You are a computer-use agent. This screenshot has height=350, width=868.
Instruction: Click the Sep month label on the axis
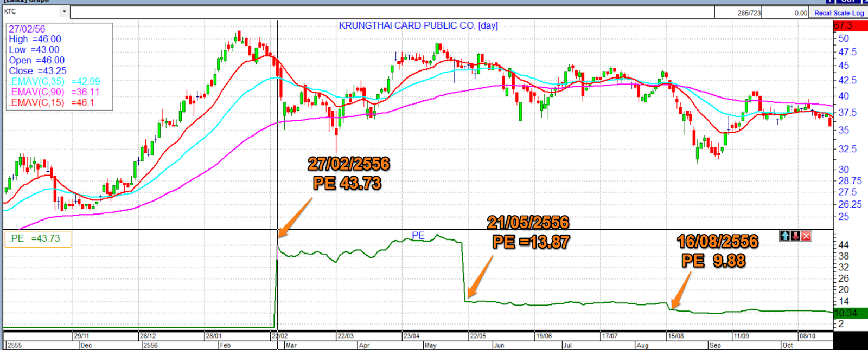click(x=715, y=346)
